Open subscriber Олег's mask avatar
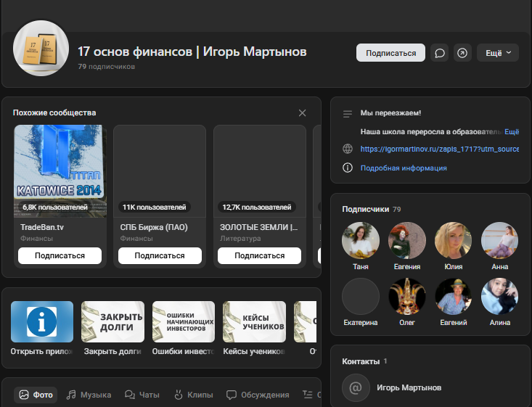The height and width of the screenshot is (407, 532). pos(407,297)
